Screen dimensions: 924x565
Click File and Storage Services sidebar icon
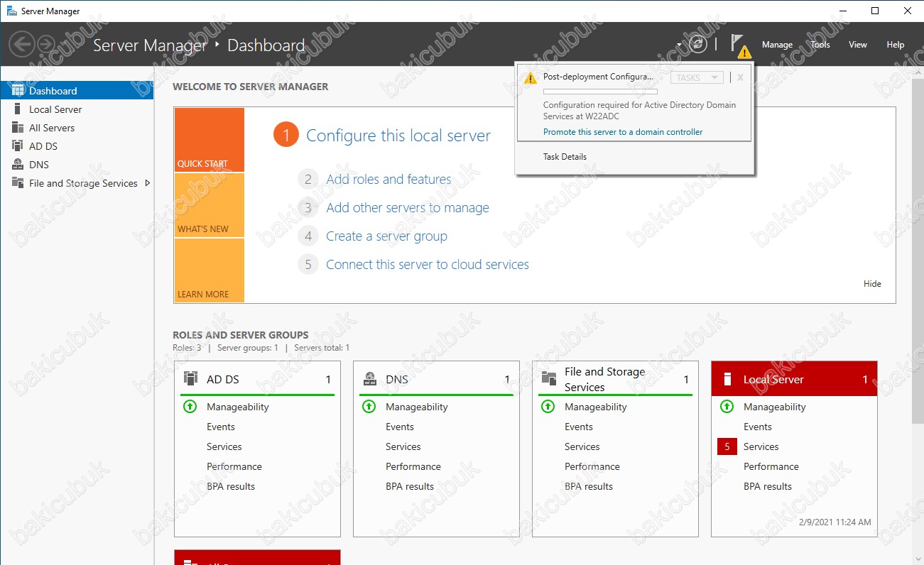[18, 183]
